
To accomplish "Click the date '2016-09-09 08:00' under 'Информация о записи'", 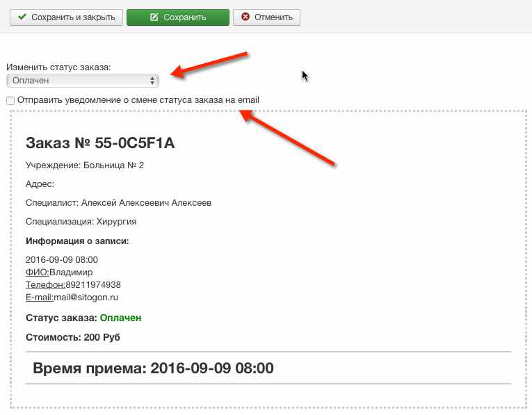I will click(62, 260).
